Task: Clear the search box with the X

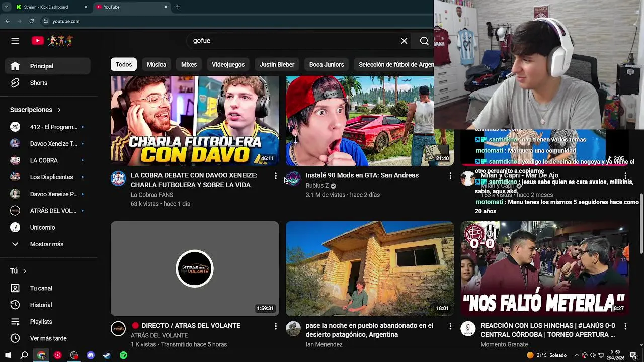Action: 404,41
